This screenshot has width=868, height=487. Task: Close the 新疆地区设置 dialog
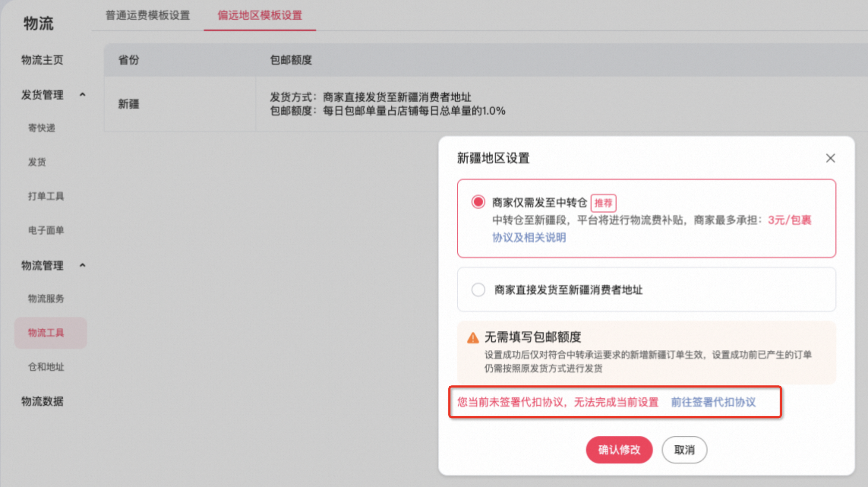point(830,158)
